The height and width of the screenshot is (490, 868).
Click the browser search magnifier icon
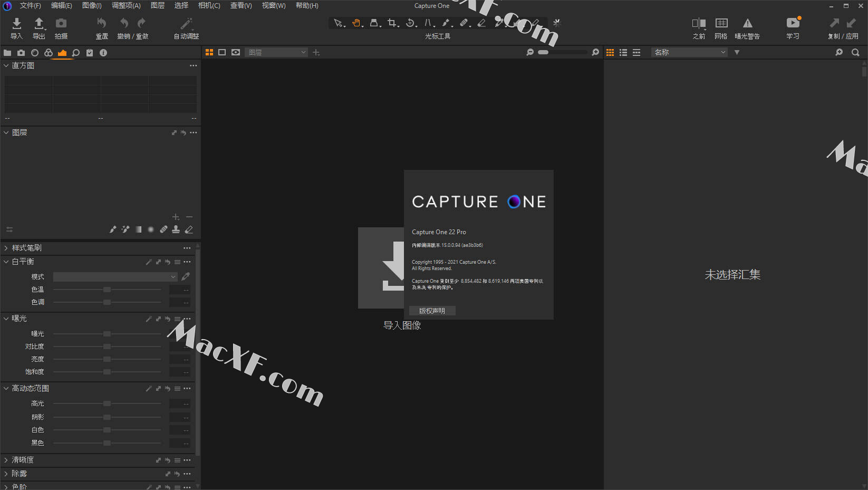click(855, 52)
